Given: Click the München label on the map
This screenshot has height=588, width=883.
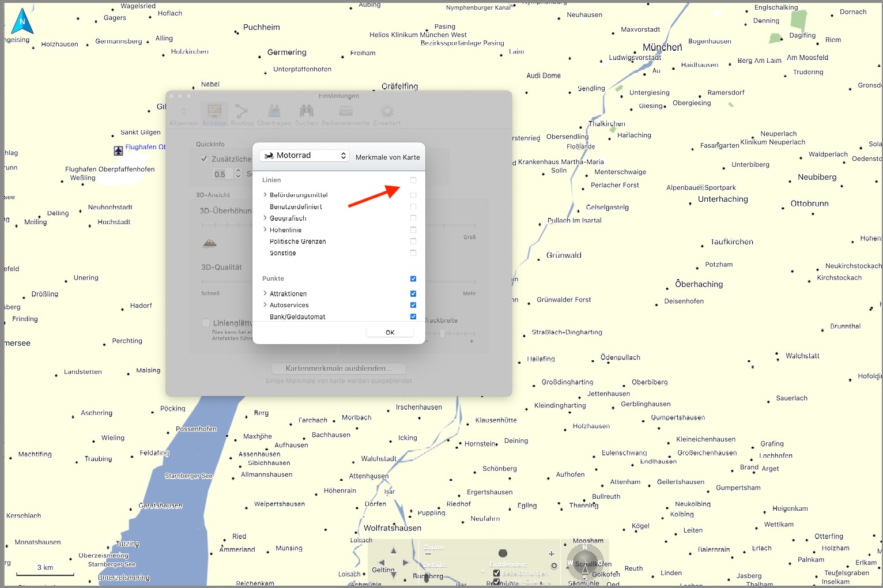Looking at the screenshot, I should click(x=662, y=47).
